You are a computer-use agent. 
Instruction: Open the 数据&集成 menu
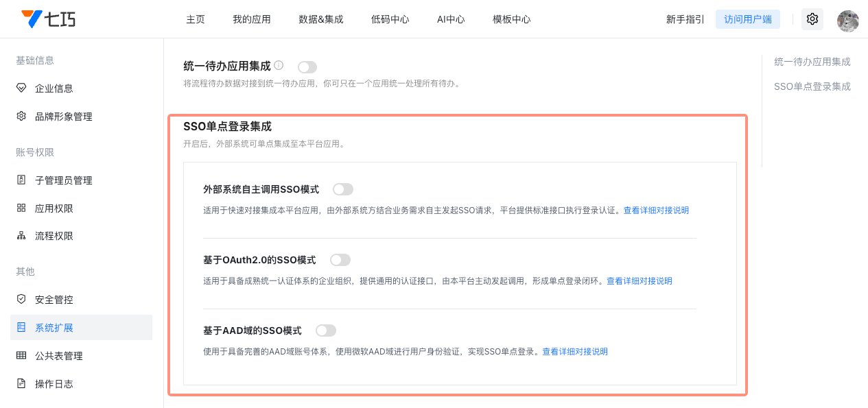pyautogui.click(x=321, y=19)
